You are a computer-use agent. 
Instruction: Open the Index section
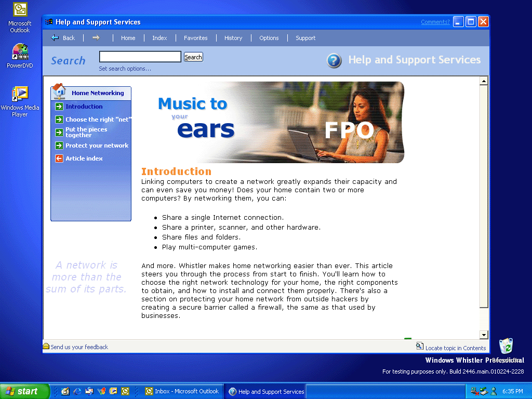[x=159, y=38]
